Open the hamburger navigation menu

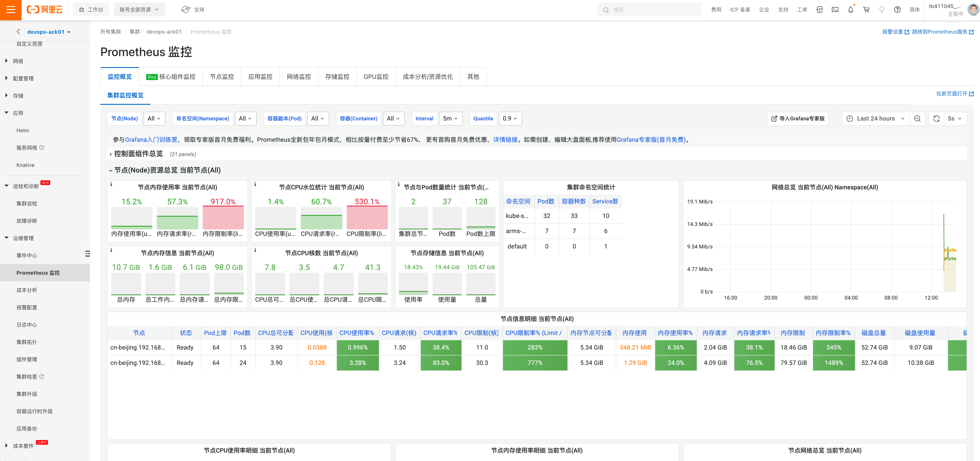(11, 10)
